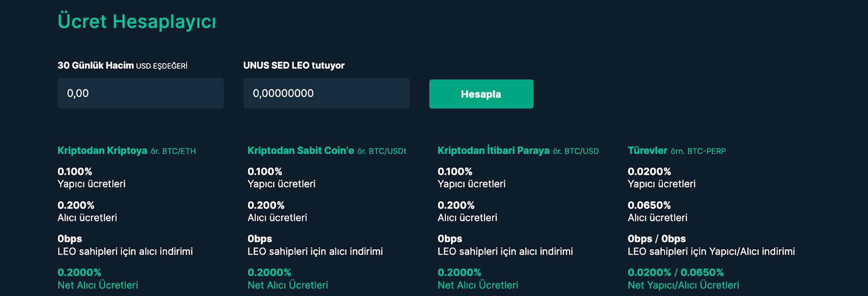Click Net Yapıcı/Alıcı Ücretleri under Türevler
The image size is (868, 296).
coord(683,285)
